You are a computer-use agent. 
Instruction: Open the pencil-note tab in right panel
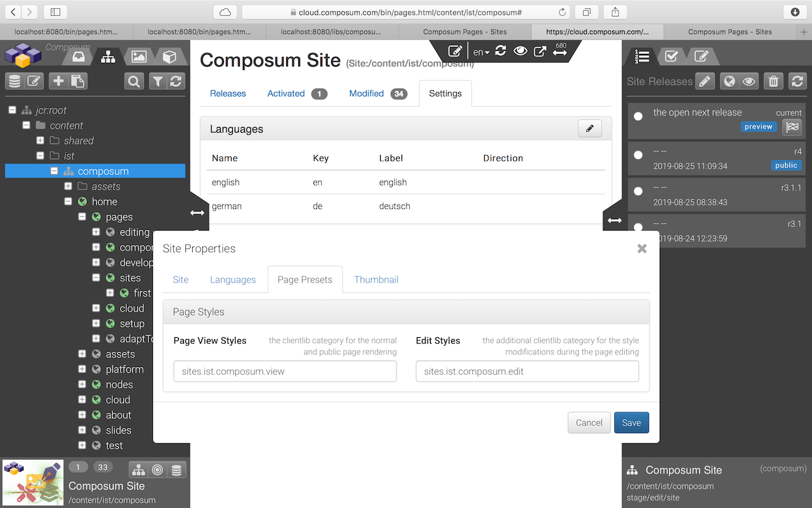tap(701, 57)
